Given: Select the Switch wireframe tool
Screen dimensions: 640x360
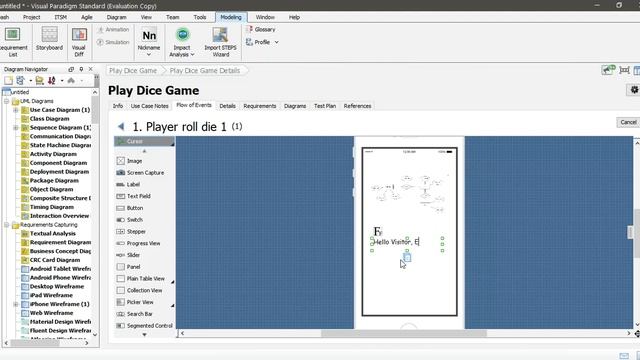Looking at the screenshot, I should click(x=129, y=220).
